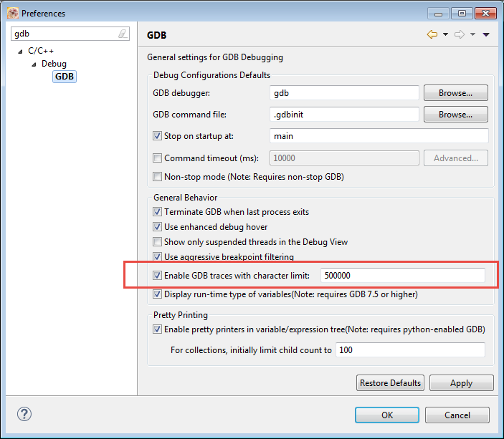The height and width of the screenshot is (439, 504).
Task: Maximize the Preferences window
Action: click(462, 14)
